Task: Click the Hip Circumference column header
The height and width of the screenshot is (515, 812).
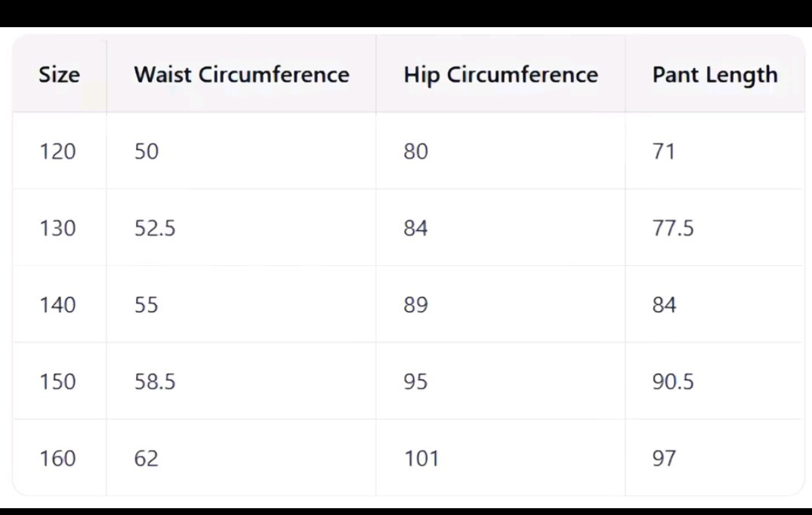Action: [x=501, y=75]
